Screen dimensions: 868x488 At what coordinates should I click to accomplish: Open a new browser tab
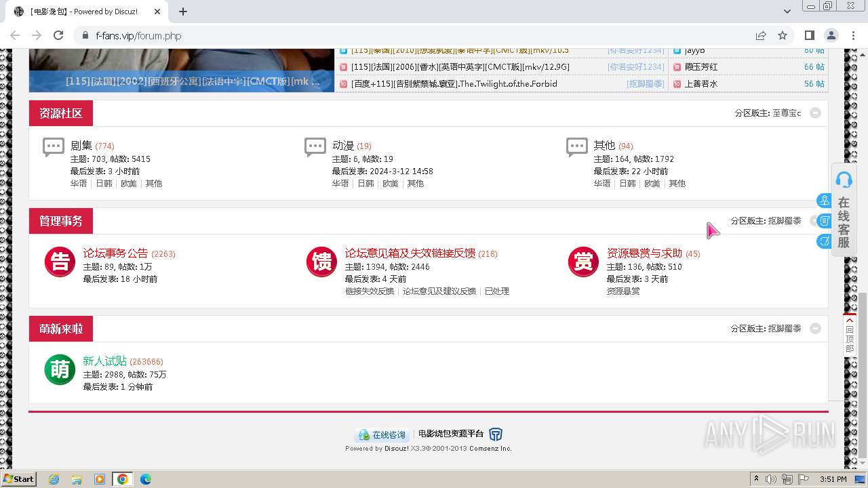pos(183,12)
